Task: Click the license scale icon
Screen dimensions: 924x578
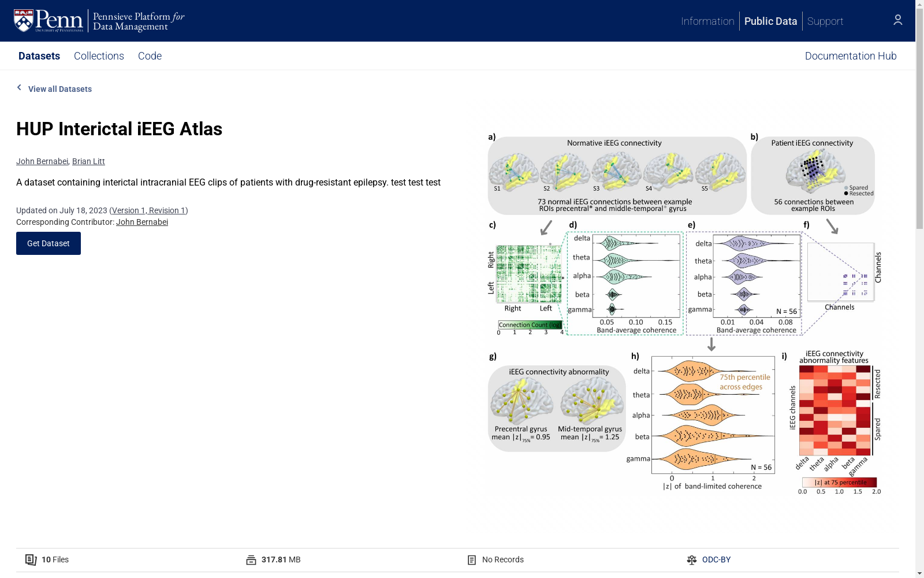Action: click(x=692, y=560)
